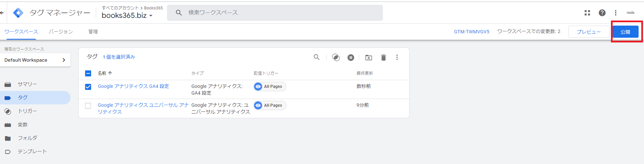Open the tag list more options menu
The width and height of the screenshot is (644, 164).
[397, 57]
